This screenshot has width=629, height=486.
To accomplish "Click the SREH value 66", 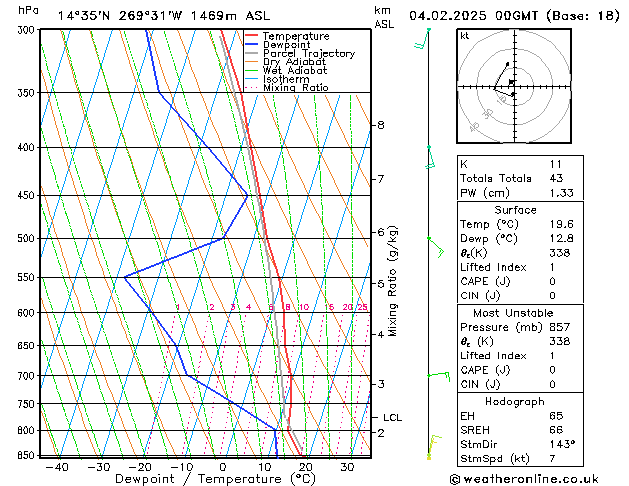I will pyautogui.click(x=556, y=430).
